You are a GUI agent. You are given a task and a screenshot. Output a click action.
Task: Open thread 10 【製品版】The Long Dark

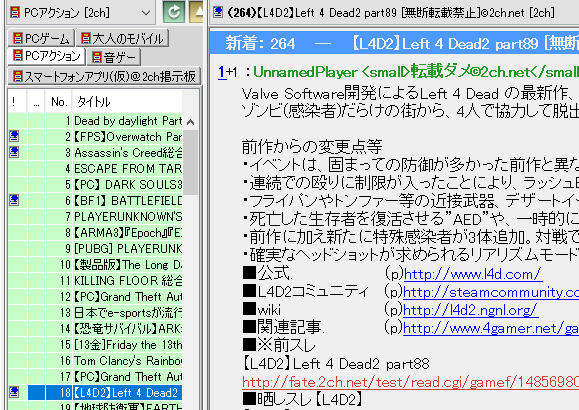coord(128,265)
